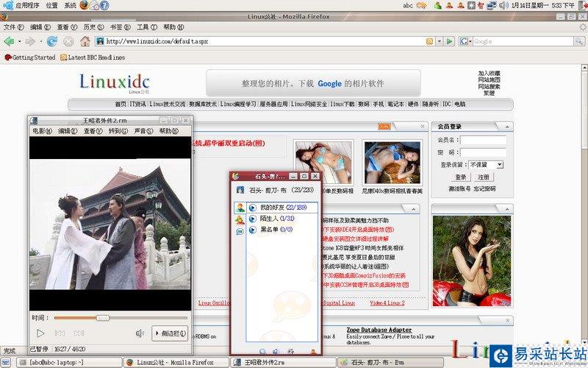
Task: Open the address bar history dropdown
Action: (x=439, y=41)
